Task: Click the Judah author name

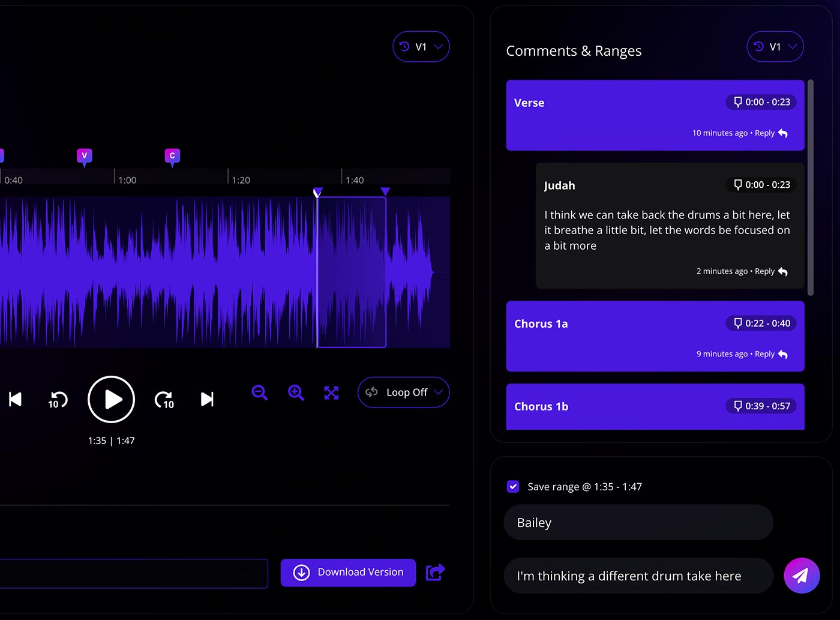Action: pyautogui.click(x=559, y=185)
